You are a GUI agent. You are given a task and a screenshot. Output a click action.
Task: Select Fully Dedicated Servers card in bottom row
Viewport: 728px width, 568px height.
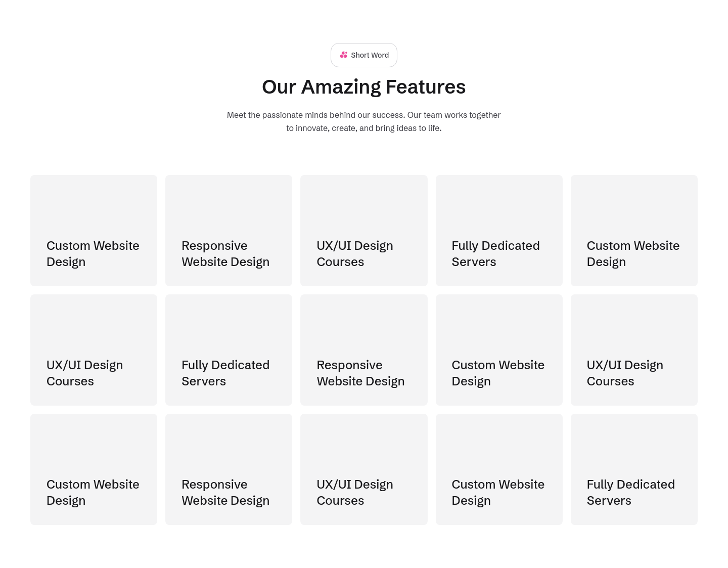coord(634,469)
